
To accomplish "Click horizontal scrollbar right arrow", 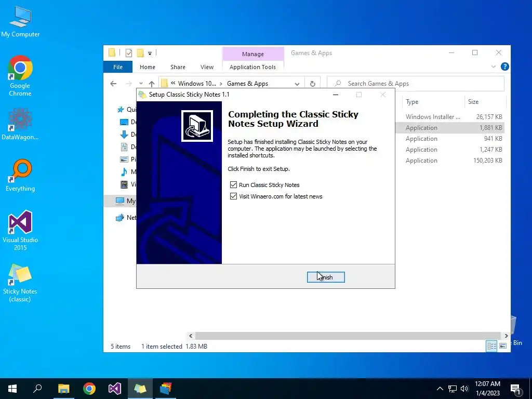I will [x=506, y=336].
